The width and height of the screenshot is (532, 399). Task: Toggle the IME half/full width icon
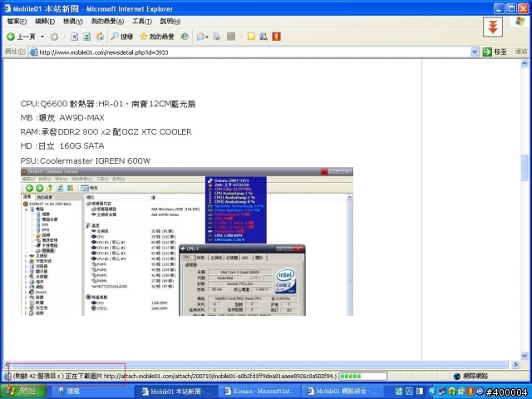point(420,392)
